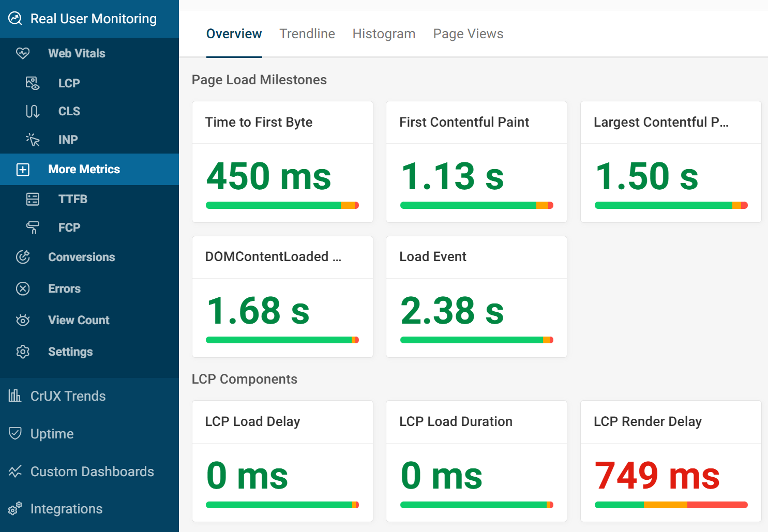768x532 pixels.
Task: Click the Integrations gears icon
Action: point(15,509)
